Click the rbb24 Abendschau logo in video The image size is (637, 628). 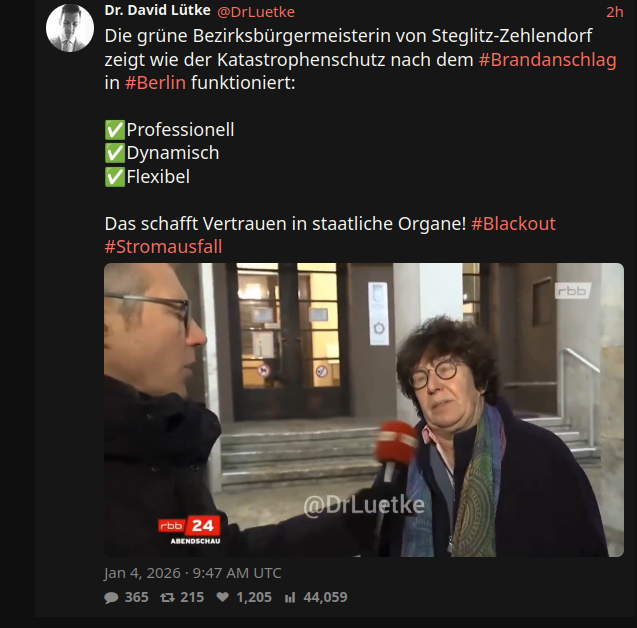(189, 529)
